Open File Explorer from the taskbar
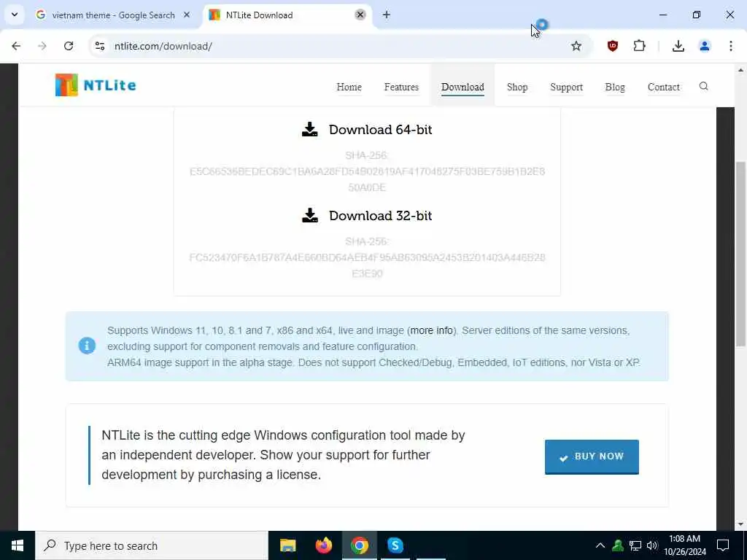 click(x=287, y=545)
